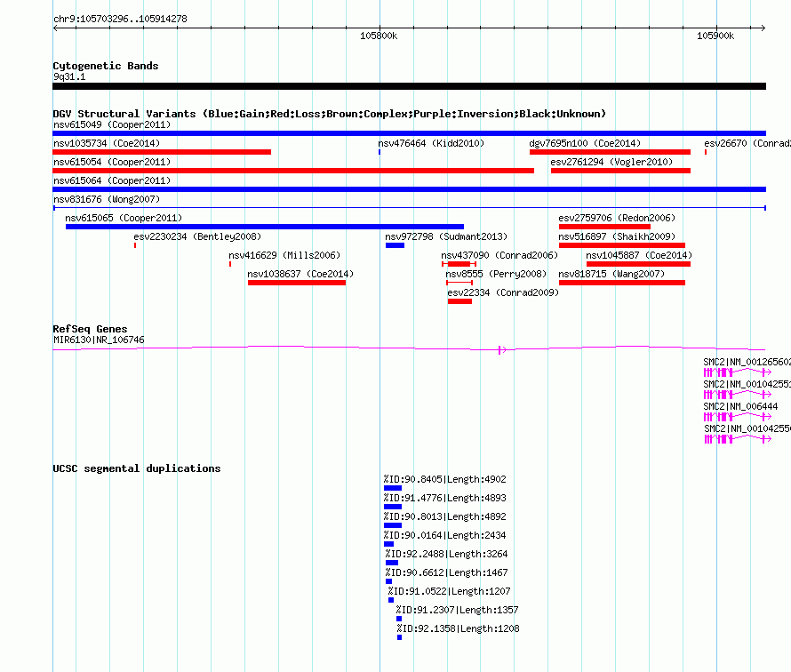The height and width of the screenshot is (672, 791).
Task: Click %ID:91.2307|Length:1357 duplication label
Action: click(x=457, y=610)
